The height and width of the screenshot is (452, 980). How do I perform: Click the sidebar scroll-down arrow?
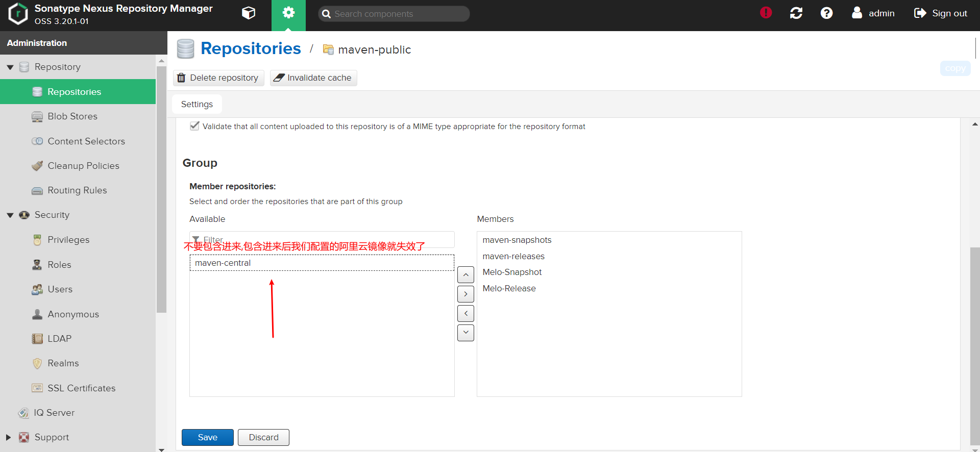[x=161, y=449]
